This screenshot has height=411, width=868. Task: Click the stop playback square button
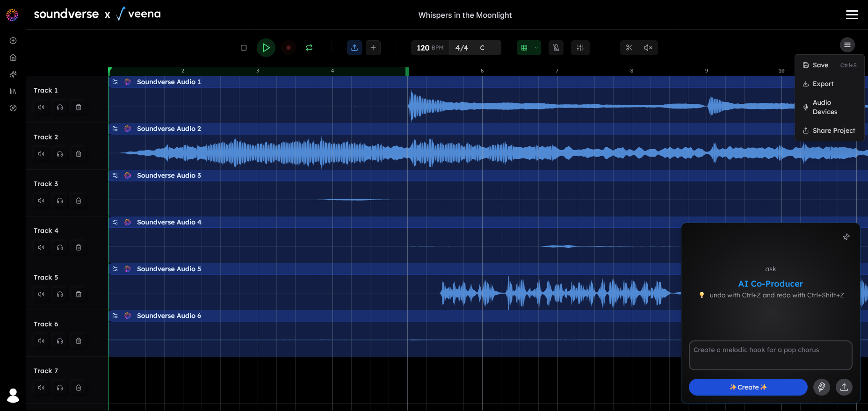(x=244, y=48)
